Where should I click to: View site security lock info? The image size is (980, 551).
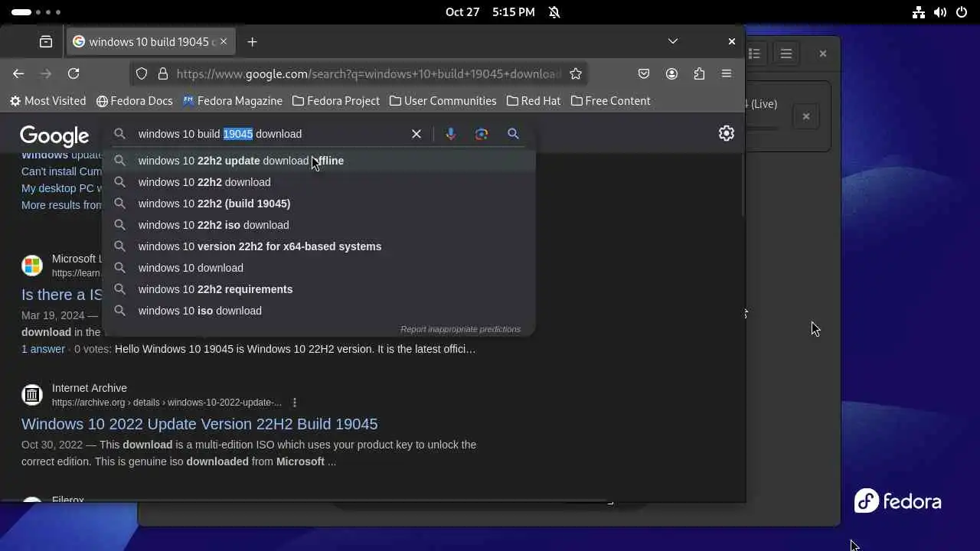point(162,73)
